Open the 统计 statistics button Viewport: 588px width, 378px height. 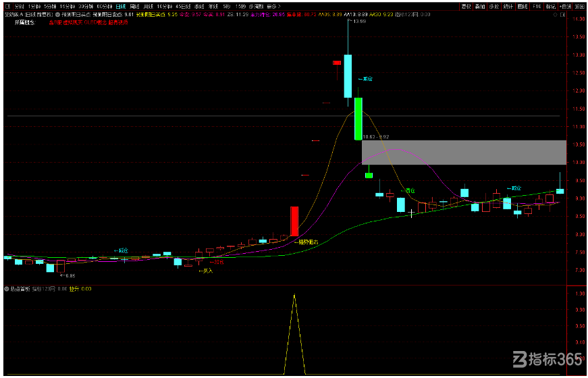point(508,6)
